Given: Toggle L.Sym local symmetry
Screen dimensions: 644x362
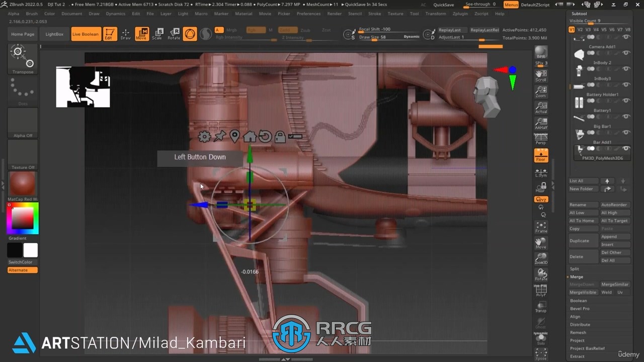Looking at the screenshot, I should (541, 172).
